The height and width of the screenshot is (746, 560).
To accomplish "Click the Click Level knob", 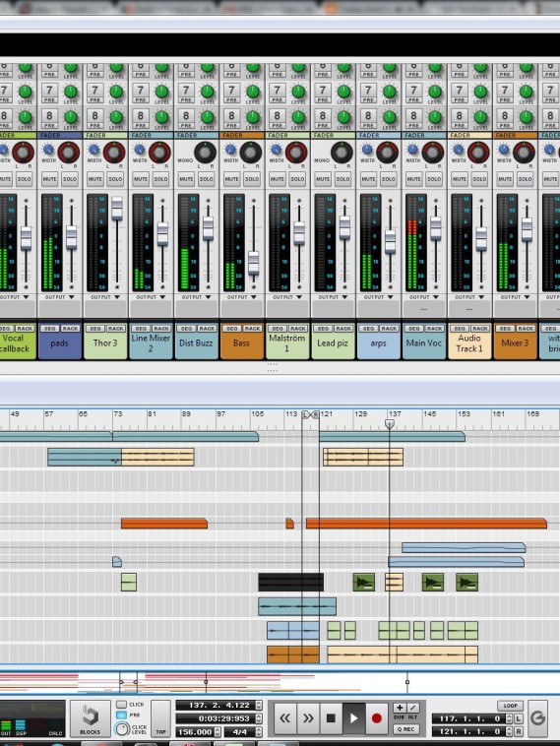I will [123, 729].
